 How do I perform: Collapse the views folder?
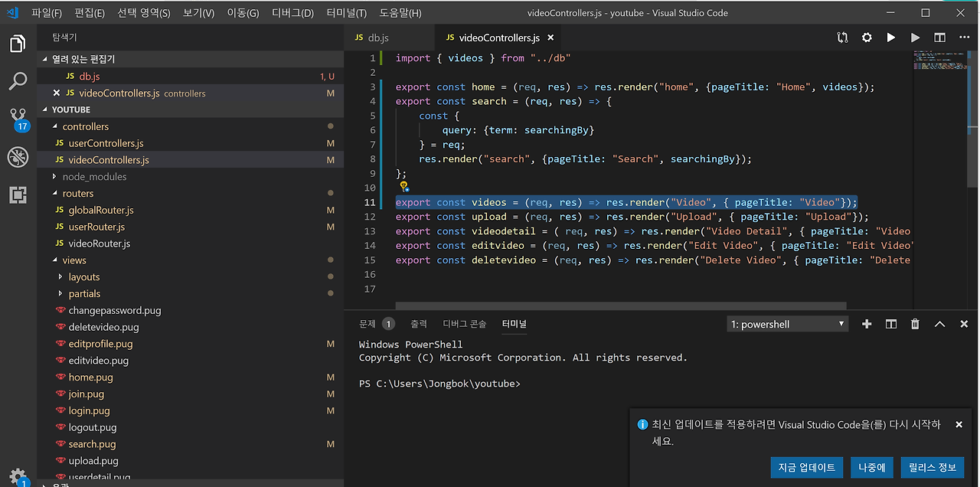[x=74, y=260]
